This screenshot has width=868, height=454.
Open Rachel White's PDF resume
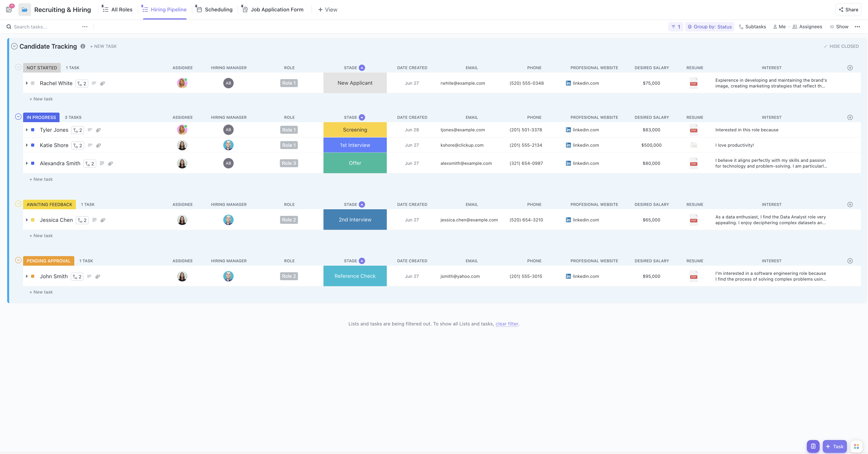tap(694, 83)
